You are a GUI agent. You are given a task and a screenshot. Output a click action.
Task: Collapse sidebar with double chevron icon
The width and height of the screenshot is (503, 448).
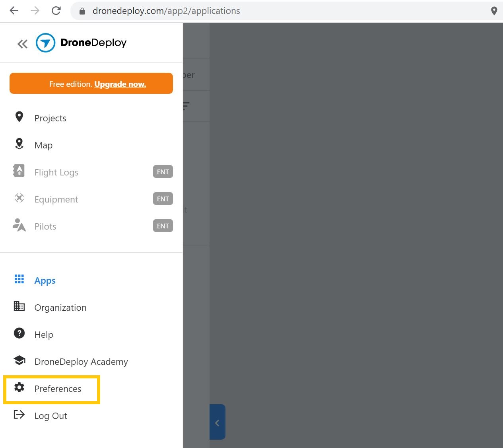tap(22, 44)
